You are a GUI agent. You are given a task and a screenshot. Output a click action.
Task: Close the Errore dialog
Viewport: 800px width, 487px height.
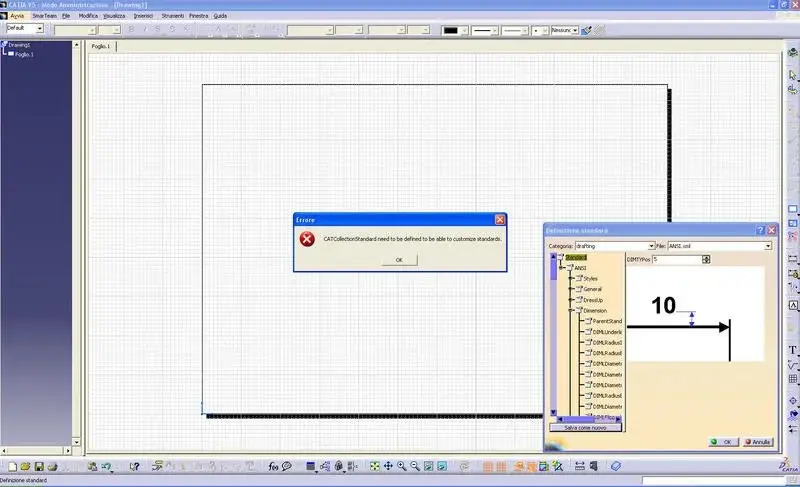(x=499, y=220)
